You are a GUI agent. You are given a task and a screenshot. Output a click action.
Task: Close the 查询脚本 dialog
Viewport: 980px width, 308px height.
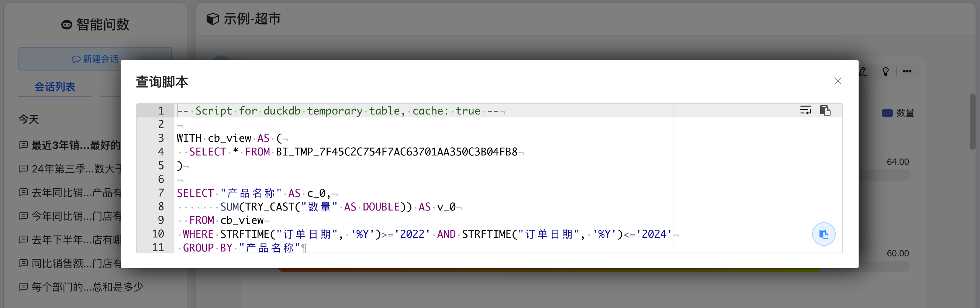click(x=837, y=81)
